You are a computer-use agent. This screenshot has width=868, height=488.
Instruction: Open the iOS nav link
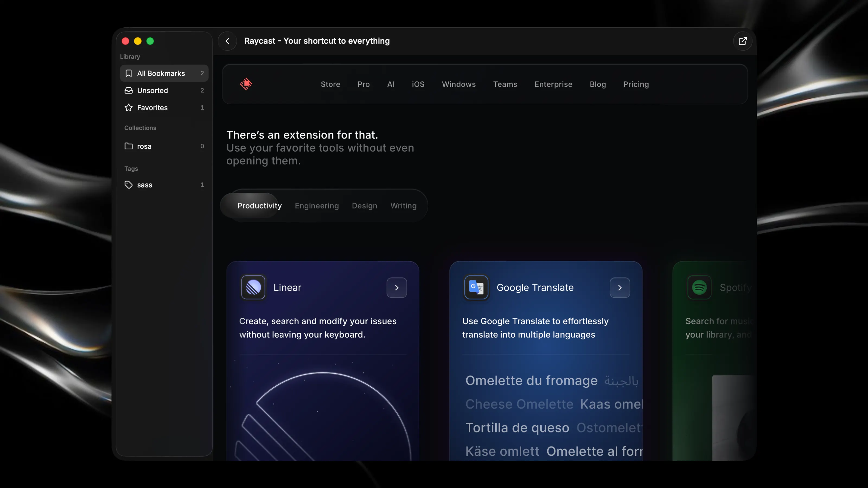click(x=418, y=84)
